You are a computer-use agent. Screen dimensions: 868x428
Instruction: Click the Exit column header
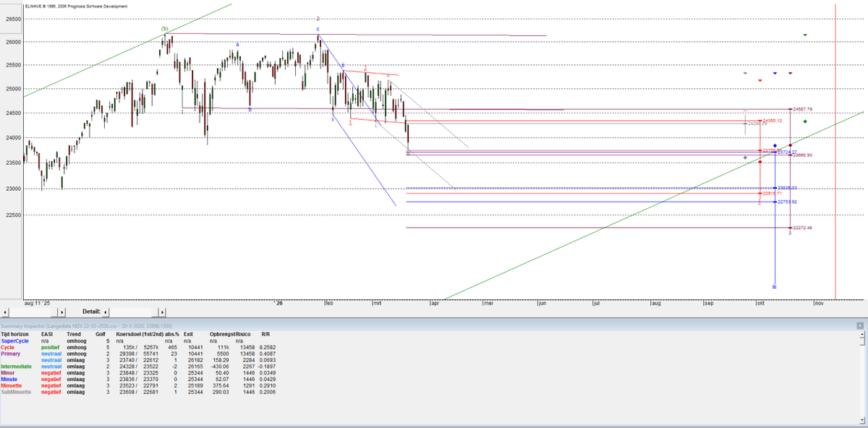point(188,334)
